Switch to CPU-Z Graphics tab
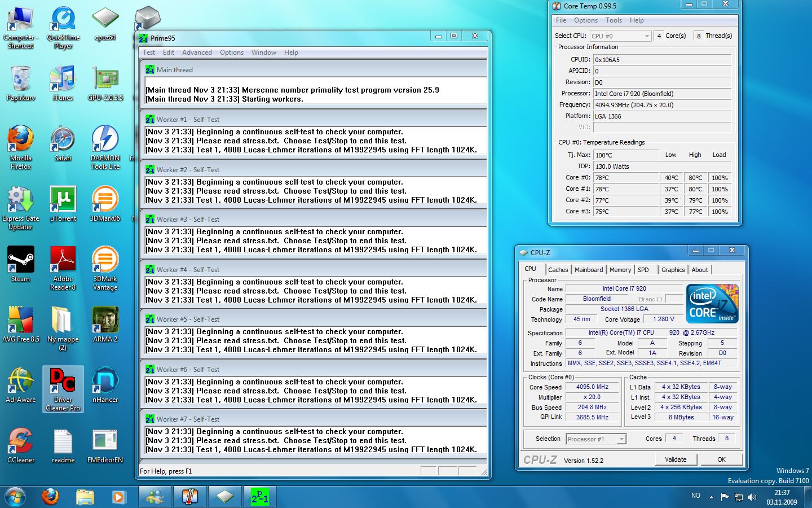Image resolution: width=812 pixels, height=508 pixels. (x=673, y=270)
